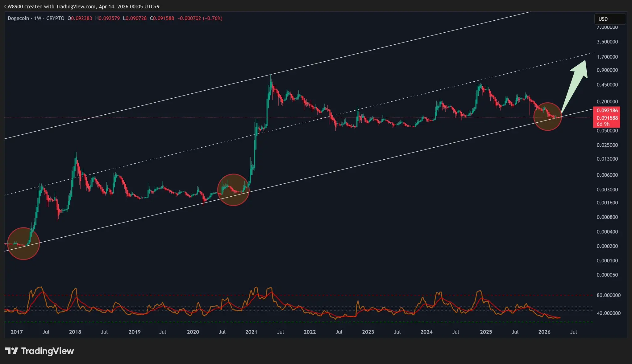
Task: Click the 2021 label on time axis
Action: [251, 332]
